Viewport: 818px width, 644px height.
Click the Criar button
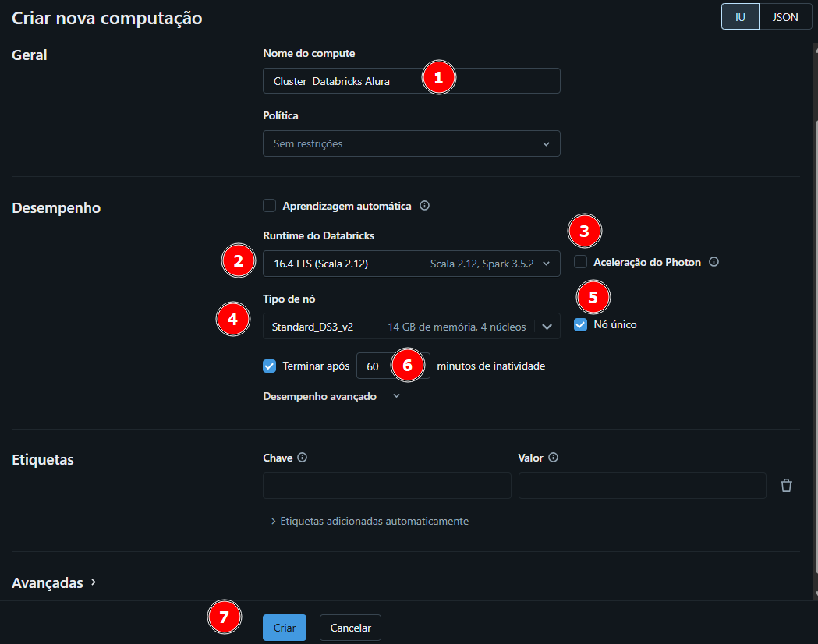click(x=285, y=628)
